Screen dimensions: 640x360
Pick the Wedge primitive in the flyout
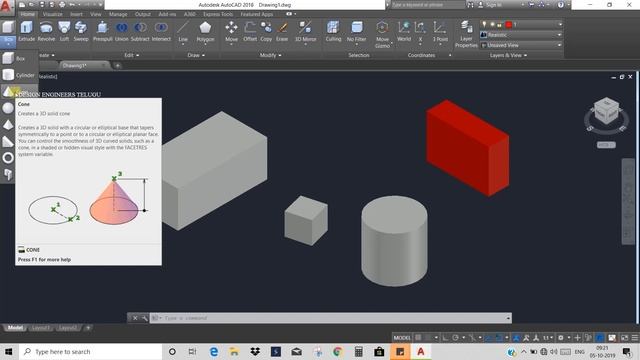coord(8,142)
